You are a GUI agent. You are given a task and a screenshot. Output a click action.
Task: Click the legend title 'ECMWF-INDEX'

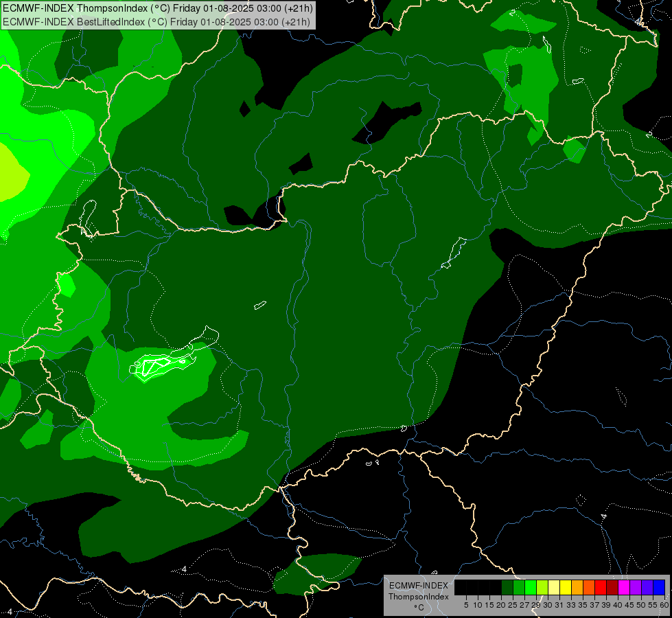tap(419, 586)
